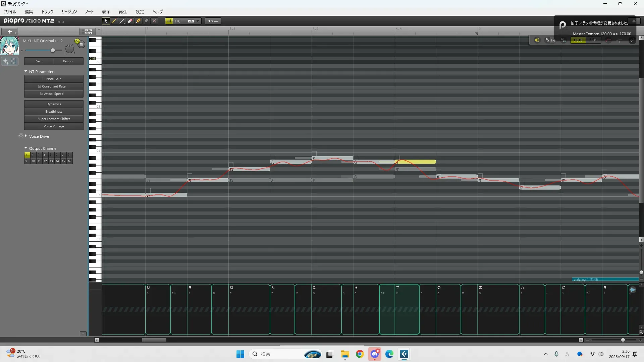Mute the MIKU NT track
Screen dimensions: 644x362
point(82,44)
